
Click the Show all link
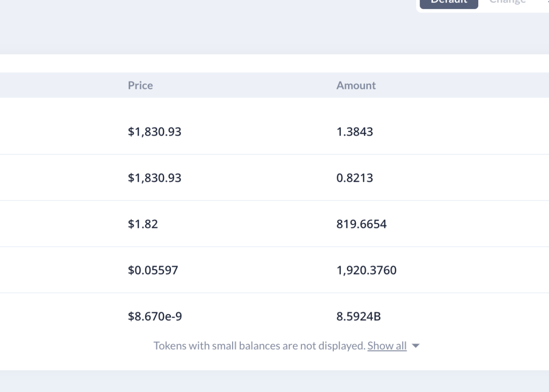click(x=387, y=346)
